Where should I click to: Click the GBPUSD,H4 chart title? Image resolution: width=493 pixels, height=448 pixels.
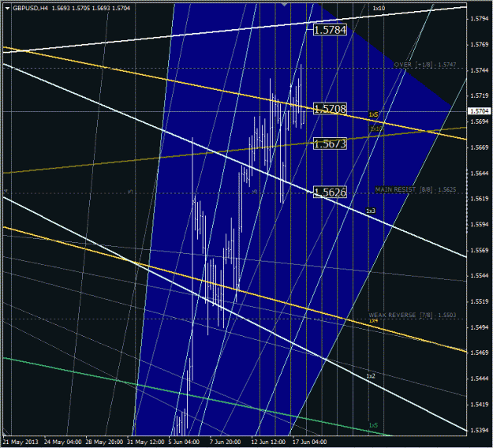(x=31, y=8)
